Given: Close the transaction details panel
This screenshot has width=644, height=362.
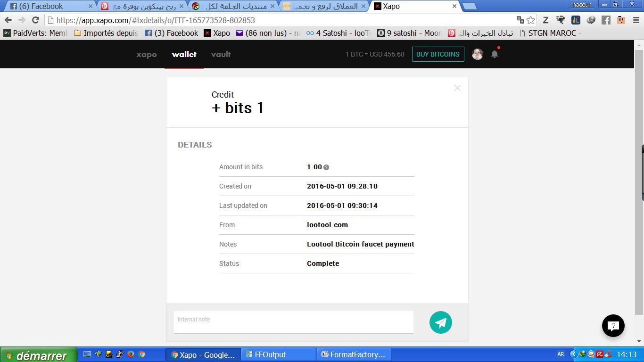Looking at the screenshot, I should click(457, 88).
